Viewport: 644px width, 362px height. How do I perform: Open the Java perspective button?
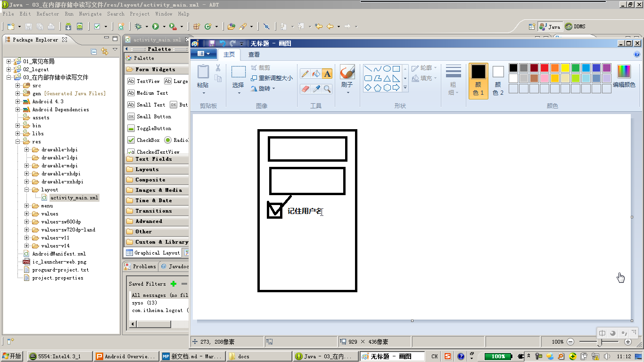coord(550,27)
